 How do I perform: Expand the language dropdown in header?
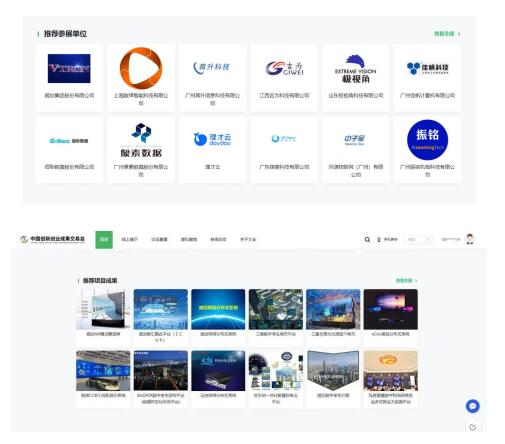(418, 239)
